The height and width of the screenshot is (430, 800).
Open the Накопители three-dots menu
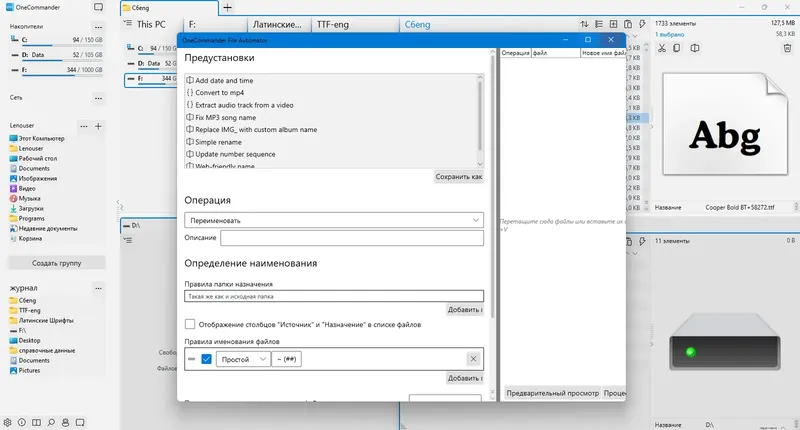pos(98,27)
